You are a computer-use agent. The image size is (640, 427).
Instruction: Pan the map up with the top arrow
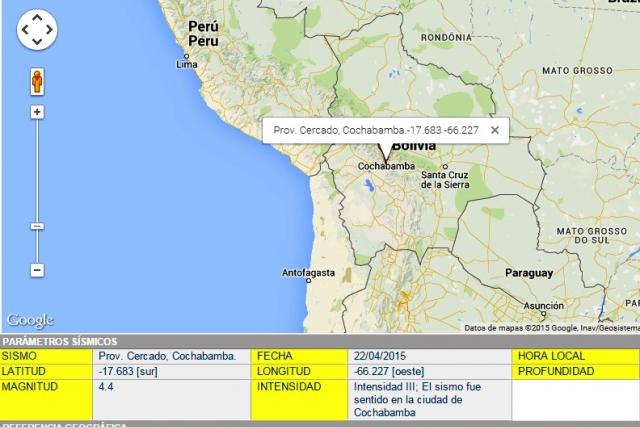pyautogui.click(x=37, y=18)
